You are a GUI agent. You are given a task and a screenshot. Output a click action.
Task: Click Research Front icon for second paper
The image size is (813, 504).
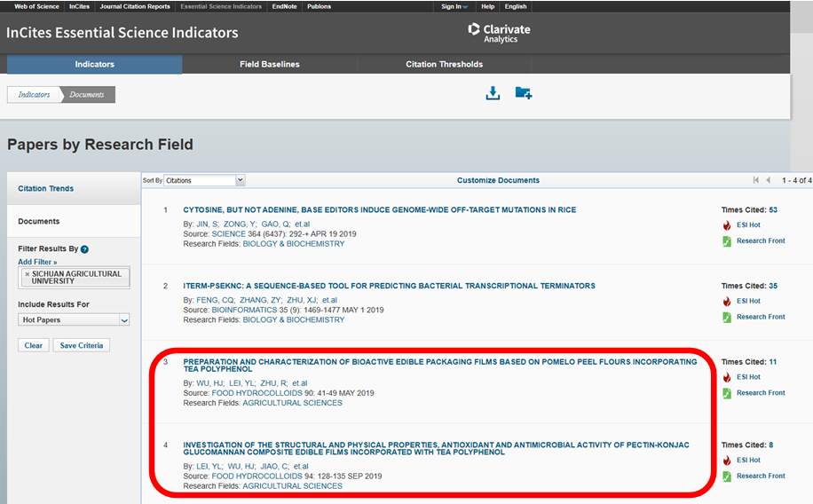pyautogui.click(x=727, y=317)
